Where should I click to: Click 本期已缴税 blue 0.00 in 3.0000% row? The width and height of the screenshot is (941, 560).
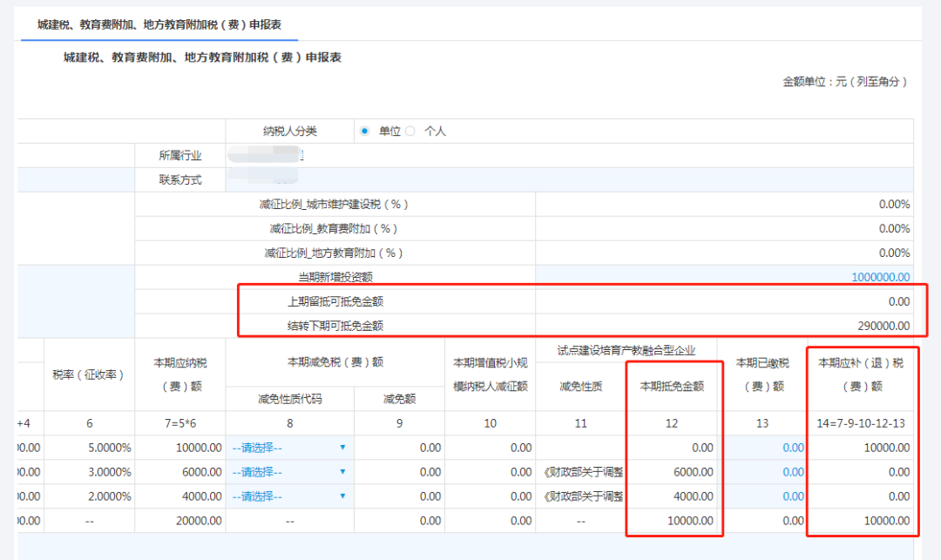coord(792,472)
